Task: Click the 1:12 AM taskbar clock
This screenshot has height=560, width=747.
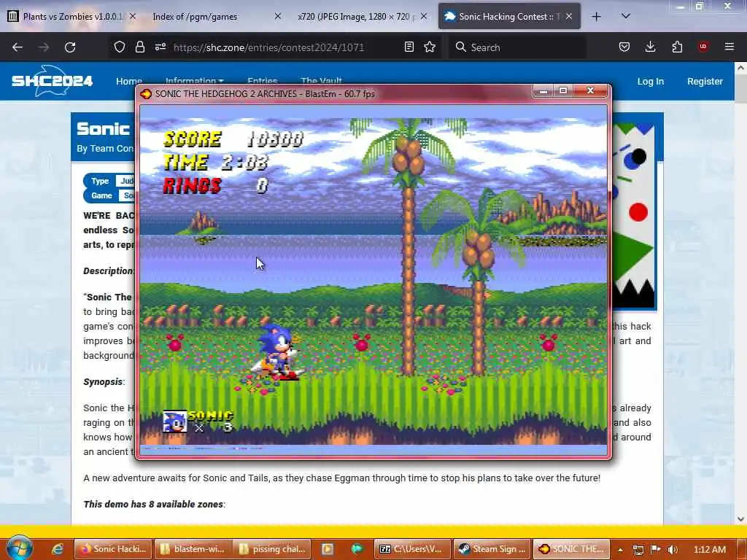Action: tap(710, 550)
